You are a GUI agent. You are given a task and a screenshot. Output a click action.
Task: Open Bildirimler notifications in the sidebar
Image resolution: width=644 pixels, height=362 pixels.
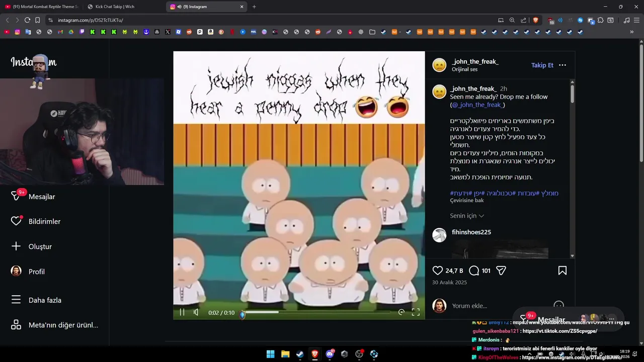[35, 221]
